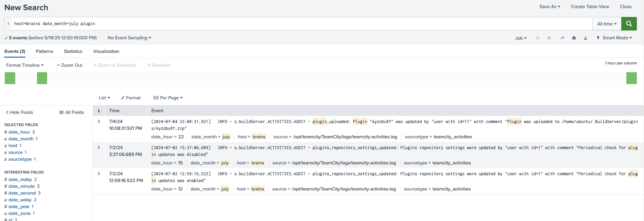Open date_year interesting field
This screenshot has width=644, height=221.
coord(19,206)
